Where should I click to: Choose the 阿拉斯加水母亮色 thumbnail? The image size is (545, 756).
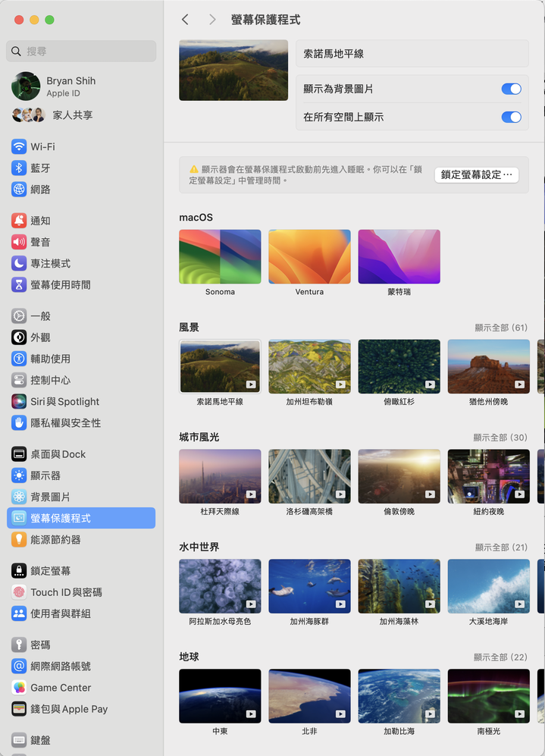point(221,586)
